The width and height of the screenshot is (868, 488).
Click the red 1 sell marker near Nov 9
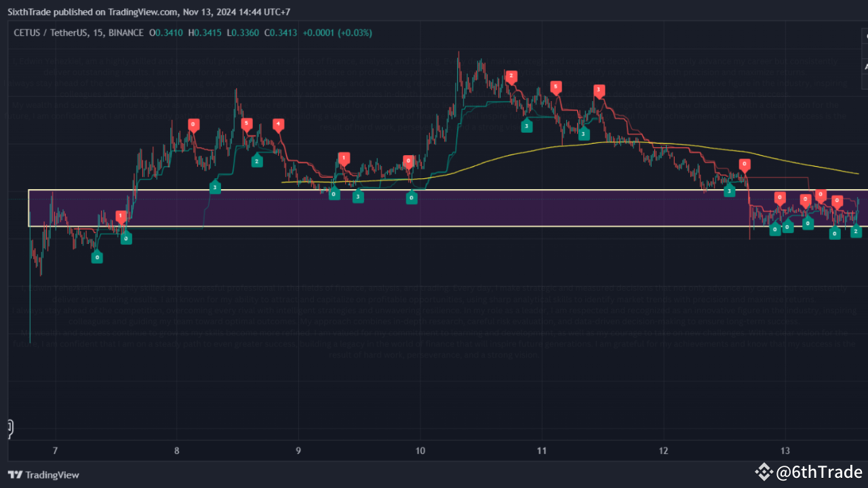click(344, 157)
